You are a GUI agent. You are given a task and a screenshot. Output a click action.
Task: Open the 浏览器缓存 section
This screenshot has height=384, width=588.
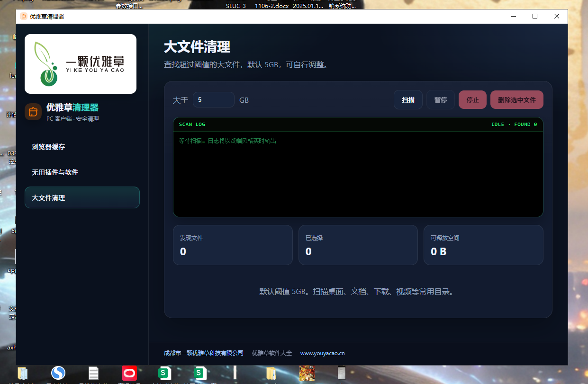point(82,147)
